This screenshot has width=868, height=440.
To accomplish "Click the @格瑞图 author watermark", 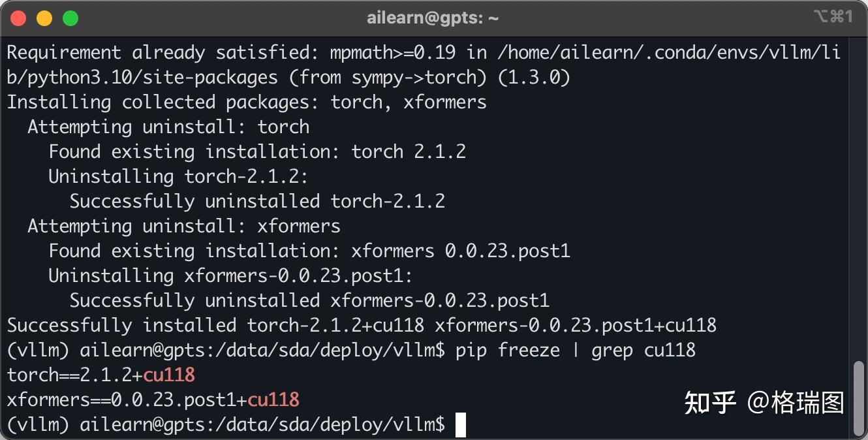I will pyautogui.click(x=796, y=403).
